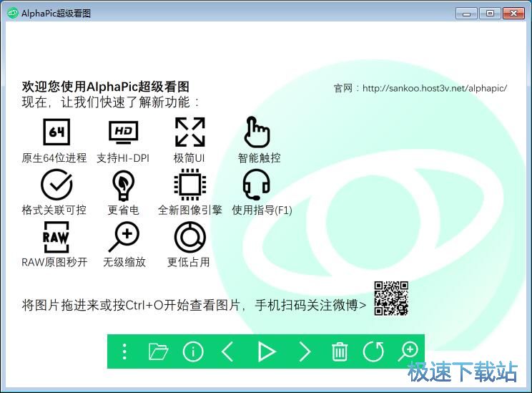Image resolution: width=532 pixels, height=393 pixels.
Task: Click the RAW原图秒开 label
Action: (54, 262)
